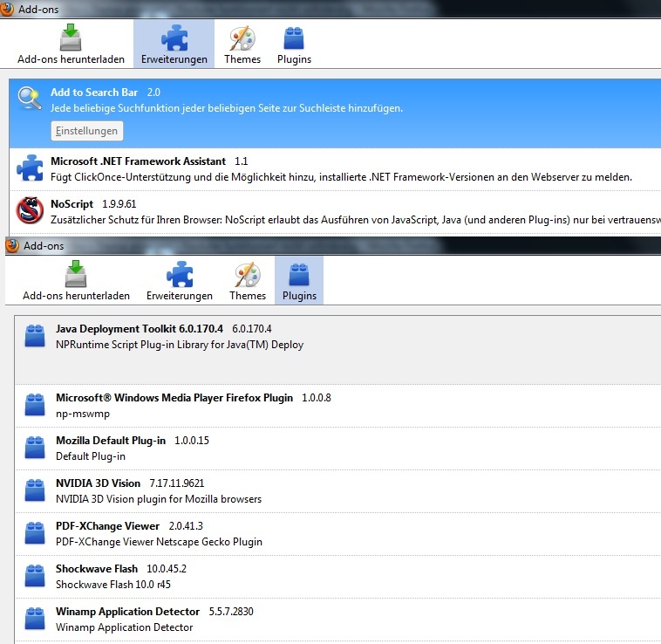Click the Shockwave Flash plugin icon
Image resolution: width=661 pixels, height=644 pixels.
[35, 576]
